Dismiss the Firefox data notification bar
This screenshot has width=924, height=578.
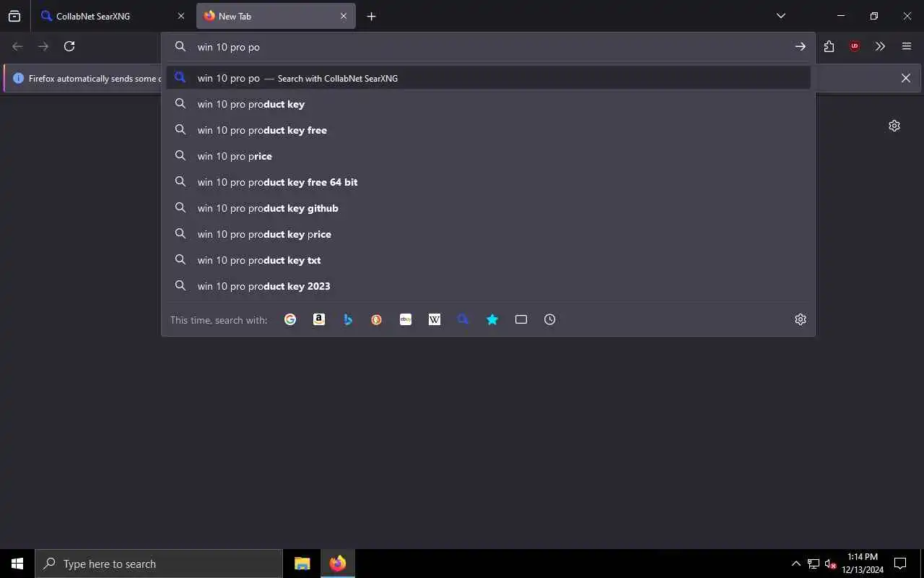pos(906,78)
